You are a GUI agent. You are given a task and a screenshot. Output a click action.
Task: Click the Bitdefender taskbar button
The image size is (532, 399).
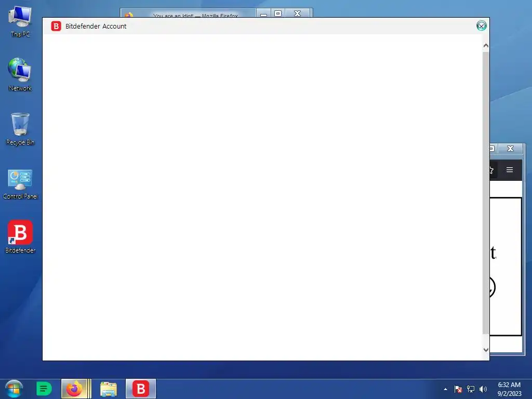(x=141, y=389)
